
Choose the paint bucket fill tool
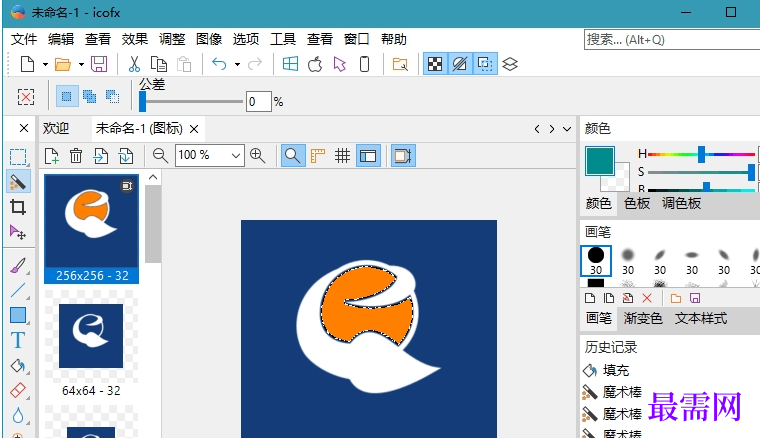[x=18, y=365]
